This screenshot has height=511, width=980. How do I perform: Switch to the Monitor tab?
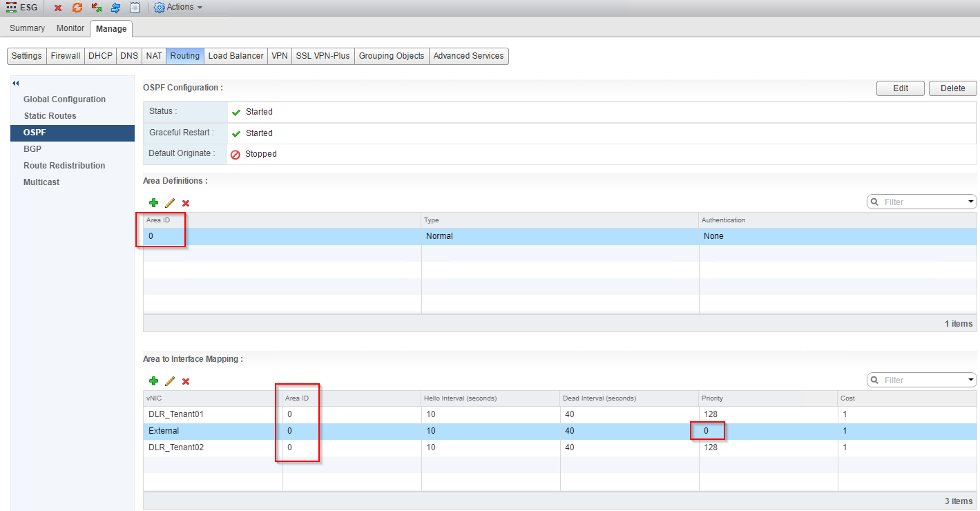coord(70,28)
